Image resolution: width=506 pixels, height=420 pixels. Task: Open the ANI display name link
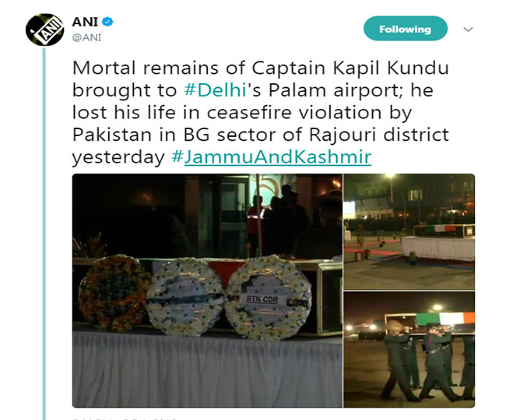(85, 22)
